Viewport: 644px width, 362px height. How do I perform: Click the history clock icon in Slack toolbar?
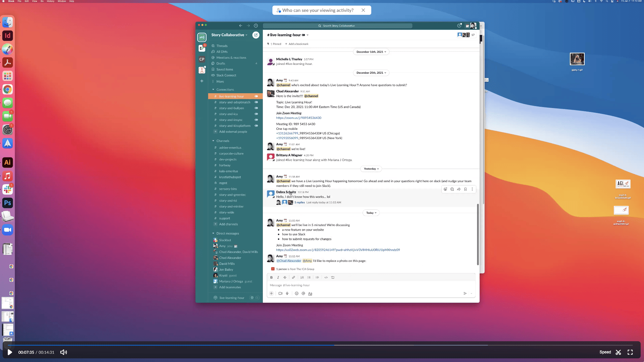coord(256,26)
